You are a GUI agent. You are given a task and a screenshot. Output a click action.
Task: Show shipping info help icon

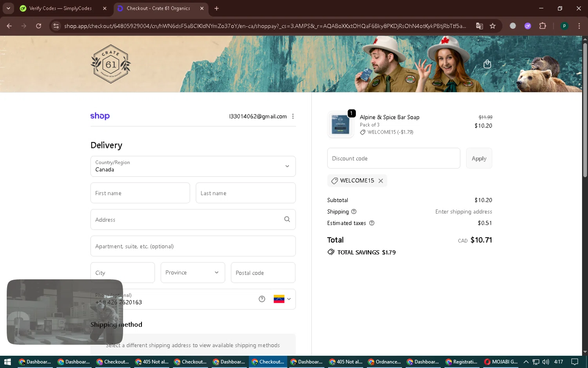354,211
